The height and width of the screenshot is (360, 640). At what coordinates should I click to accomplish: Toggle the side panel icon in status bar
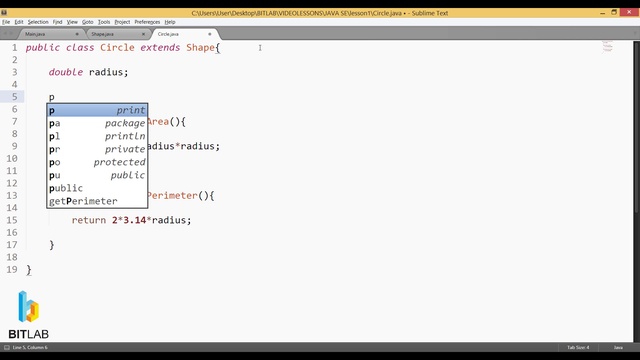[x=7, y=348]
